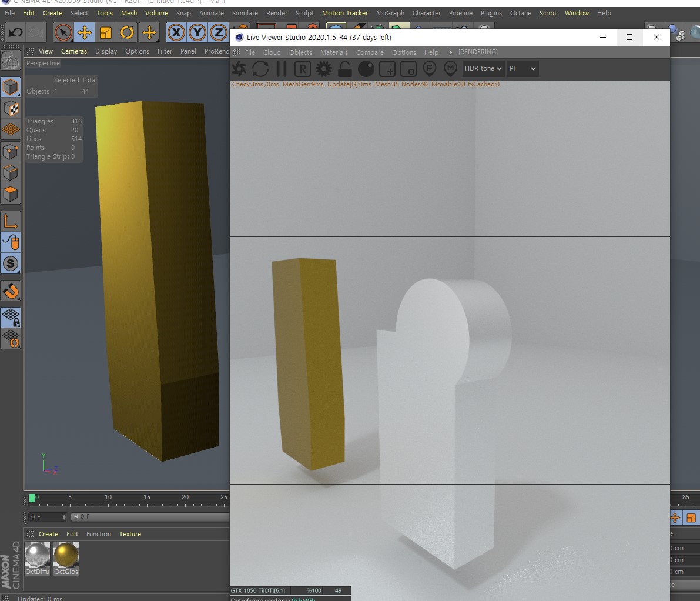Toggle Locked Workplane grid icon
700x601 pixels.
click(x=11, y=318)
